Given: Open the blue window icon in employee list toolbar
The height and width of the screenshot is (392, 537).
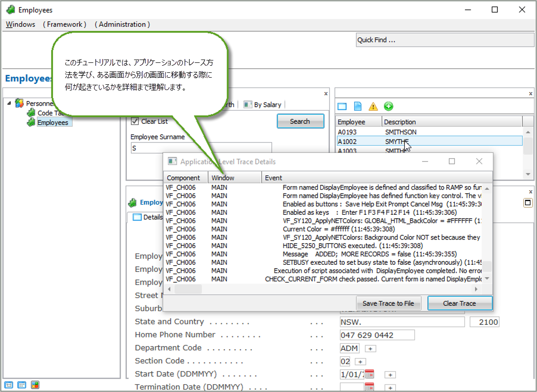Looking at the screenshot, I should point(342,106).
